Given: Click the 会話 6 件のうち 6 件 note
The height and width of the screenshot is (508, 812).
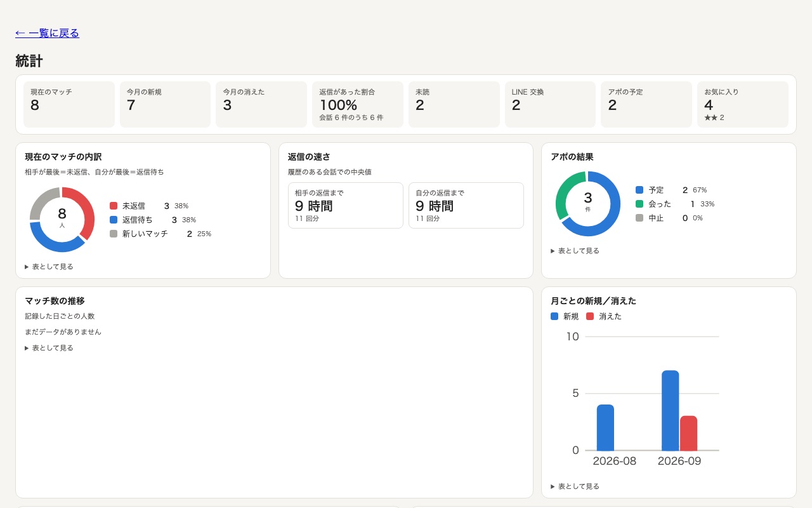Looking at the screenshot, I should point(351,117).
